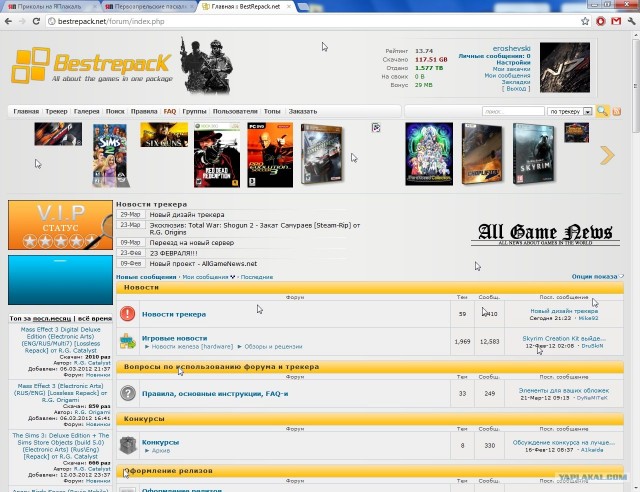
Task: Open the Архив subforum link
Action: point(161,451)
